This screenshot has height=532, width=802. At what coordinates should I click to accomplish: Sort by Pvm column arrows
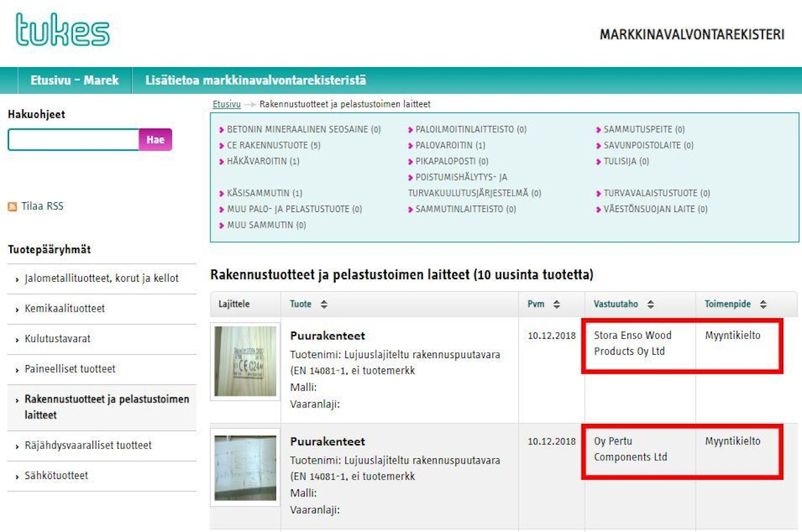pos(556,304)
